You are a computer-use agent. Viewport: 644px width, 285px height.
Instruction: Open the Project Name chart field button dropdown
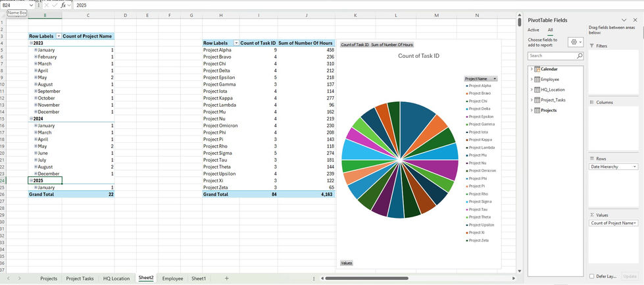(x=495, y=78)
